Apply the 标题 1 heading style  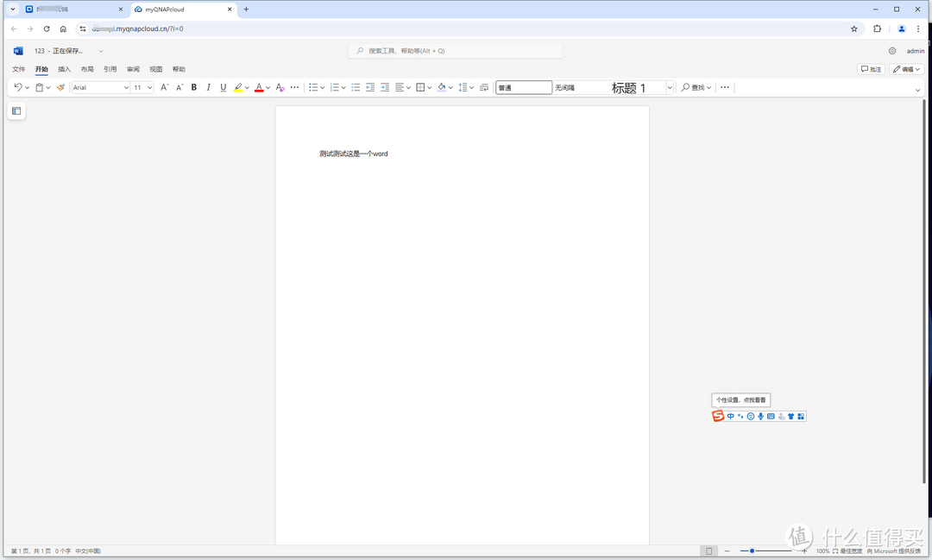tap(628, 87)
